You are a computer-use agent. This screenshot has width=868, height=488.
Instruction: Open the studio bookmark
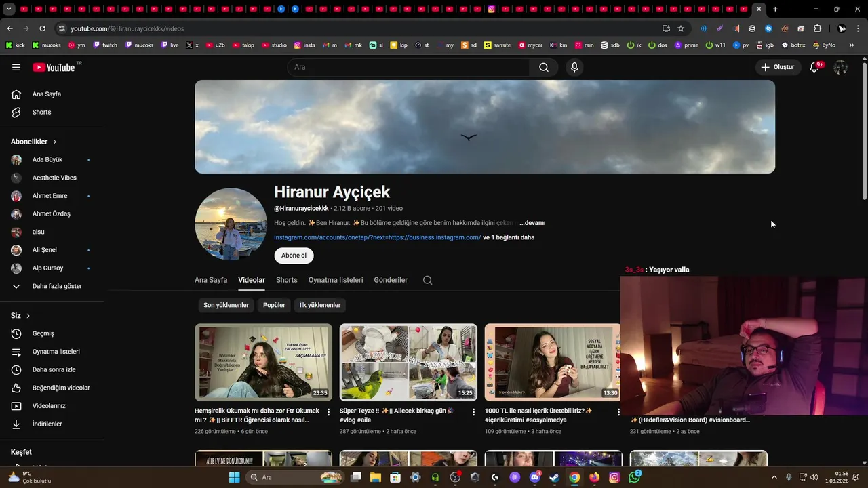(x=274, y=45)
